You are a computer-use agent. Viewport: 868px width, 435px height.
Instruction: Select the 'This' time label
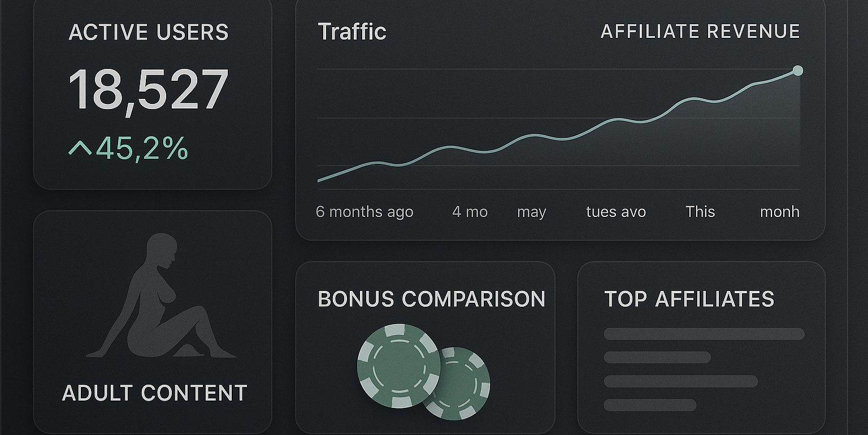point(700,212)
